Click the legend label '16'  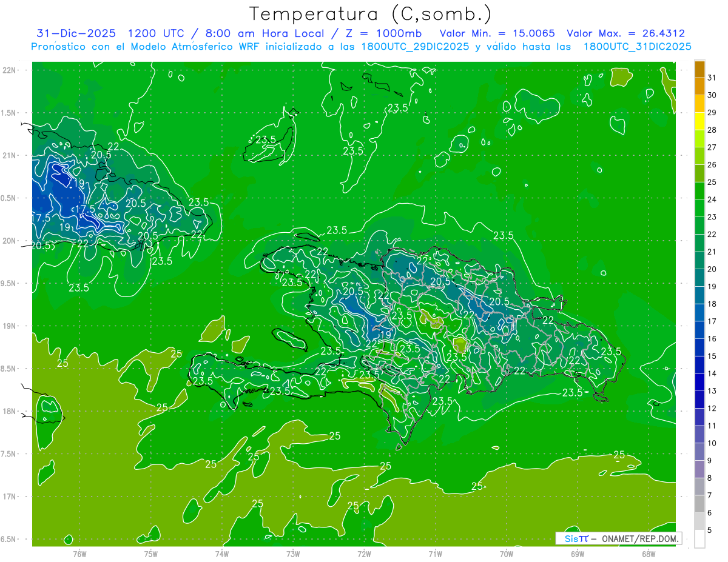click(712, 339)
